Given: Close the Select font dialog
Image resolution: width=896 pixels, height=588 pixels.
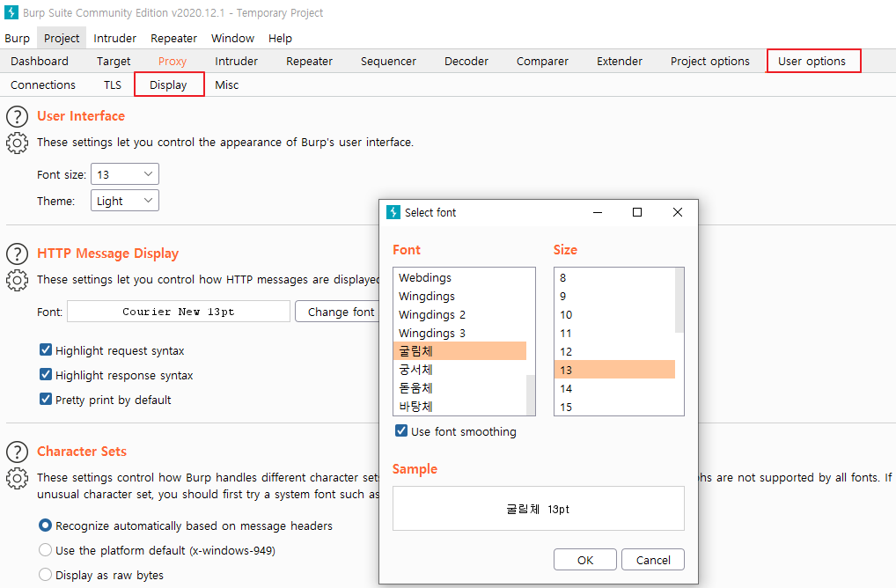Looking at the screenshot, I should (x=678, y=212).
